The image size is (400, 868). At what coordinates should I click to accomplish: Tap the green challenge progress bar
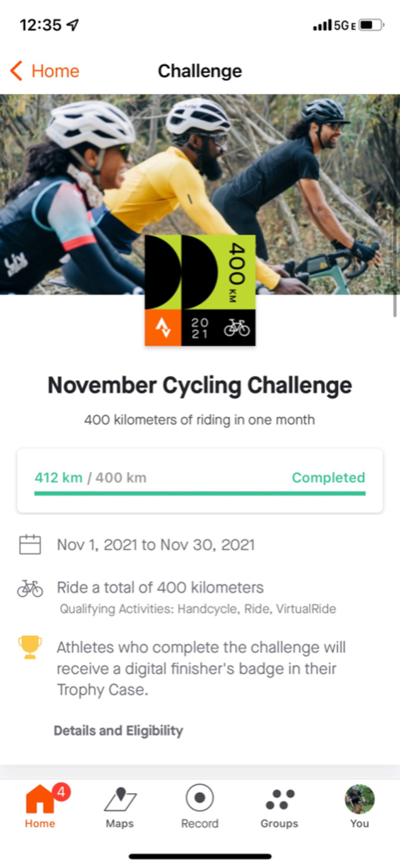199,494
